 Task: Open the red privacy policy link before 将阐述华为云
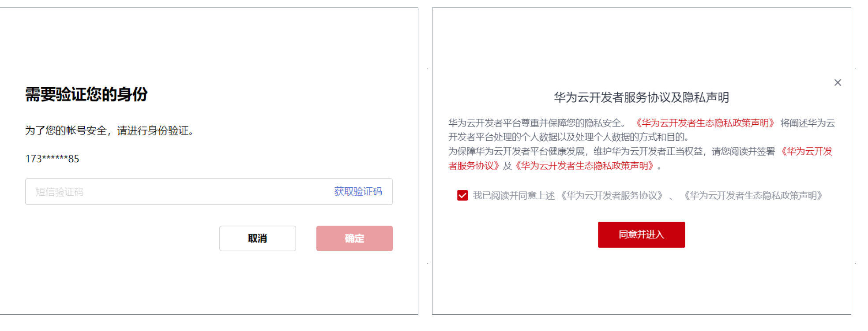click(704, 123)
